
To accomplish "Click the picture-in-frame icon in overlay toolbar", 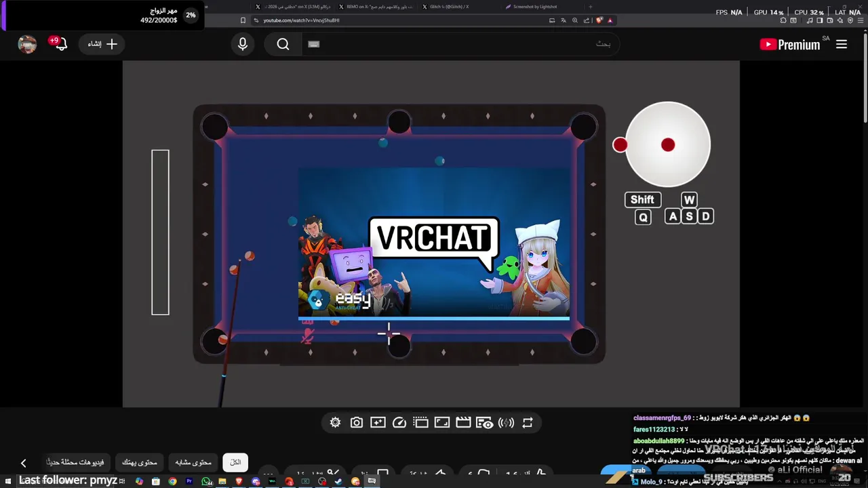I will 442,422.
